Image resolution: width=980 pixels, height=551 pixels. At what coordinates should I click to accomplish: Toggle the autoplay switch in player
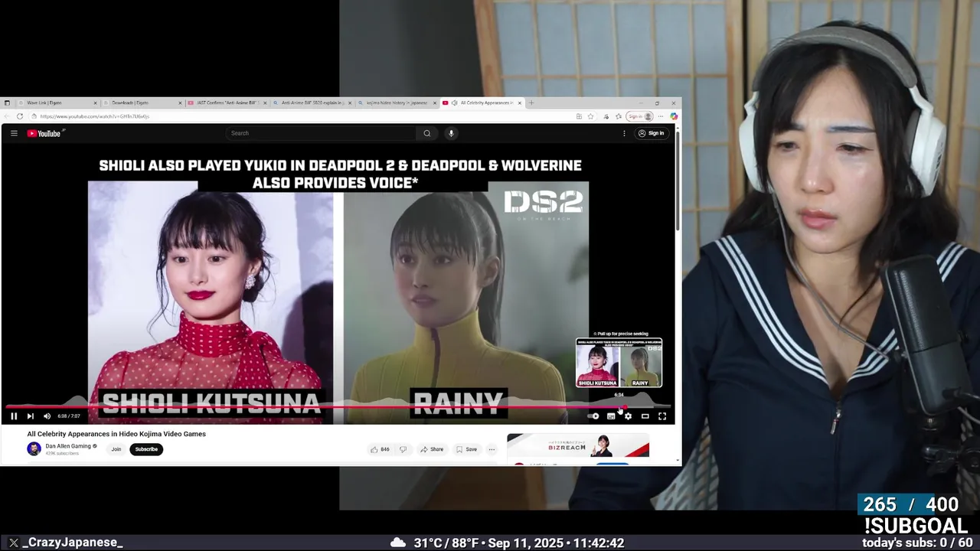[593, 416]
